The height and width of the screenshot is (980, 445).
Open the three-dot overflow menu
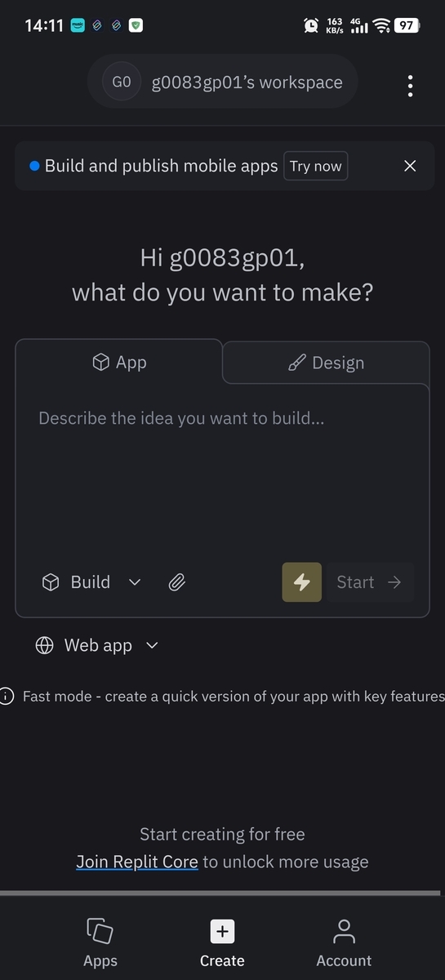pyautogui.click(x=410, y=85)
